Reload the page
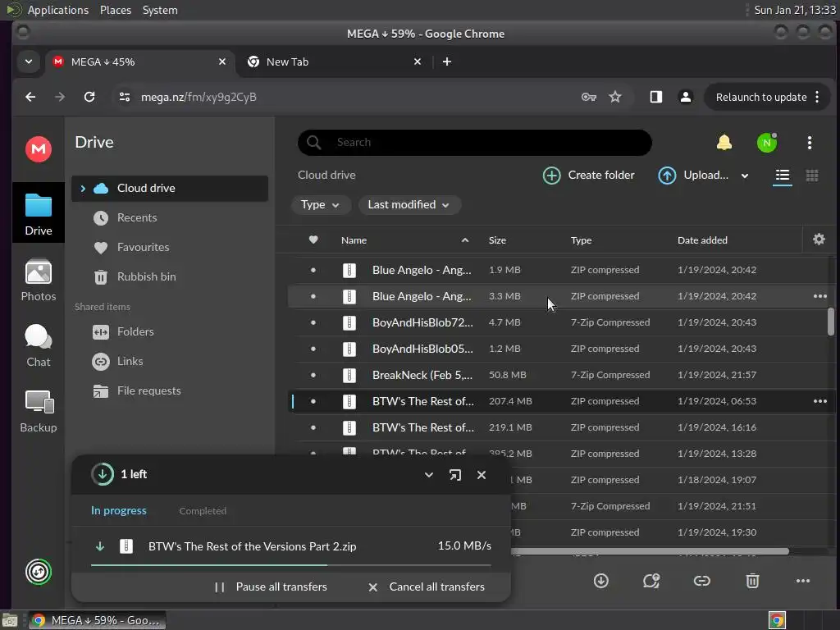The width and height of the screenshot is (840, 630). point(89,97)
